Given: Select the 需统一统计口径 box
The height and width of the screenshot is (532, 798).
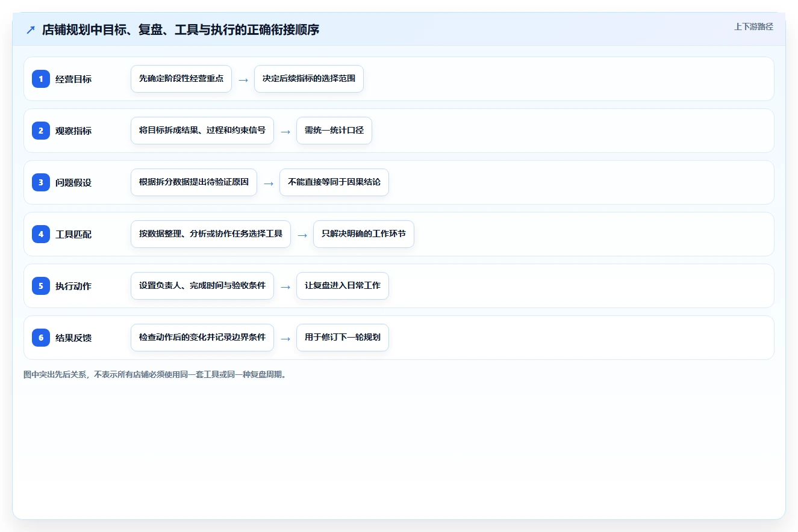Looking at the screenshot, I should pos(334,131).
